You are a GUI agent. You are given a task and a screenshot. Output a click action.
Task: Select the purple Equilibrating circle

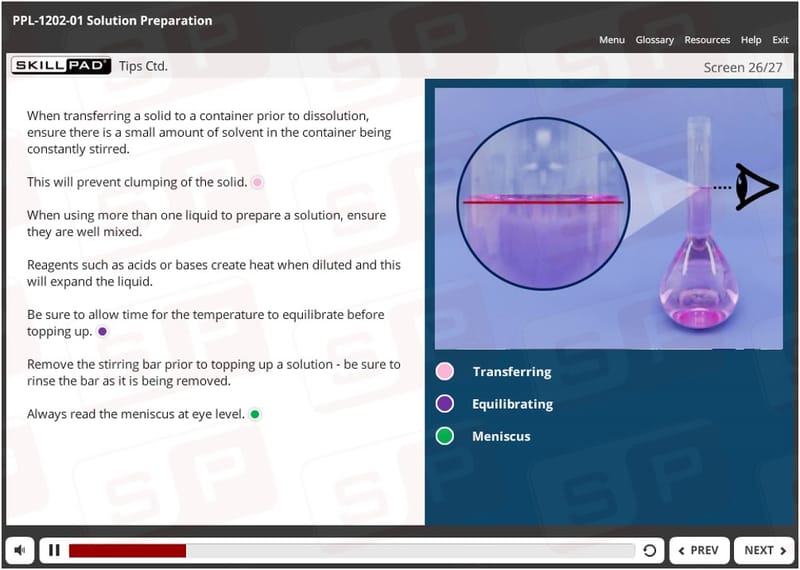tap(445, 404)
